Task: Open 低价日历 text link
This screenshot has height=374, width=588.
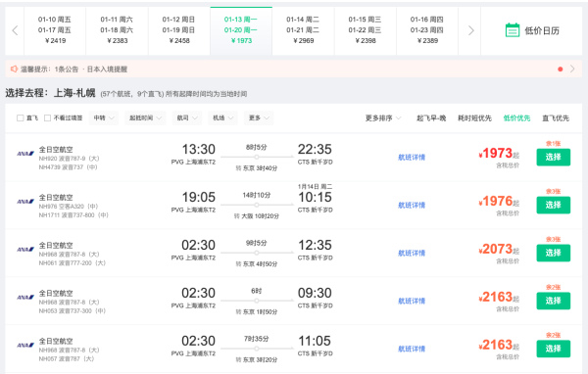Action: tap(542, 30)
